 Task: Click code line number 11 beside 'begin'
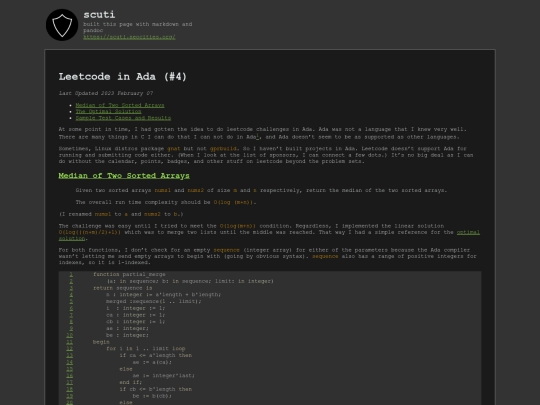(x=70, y=342)
